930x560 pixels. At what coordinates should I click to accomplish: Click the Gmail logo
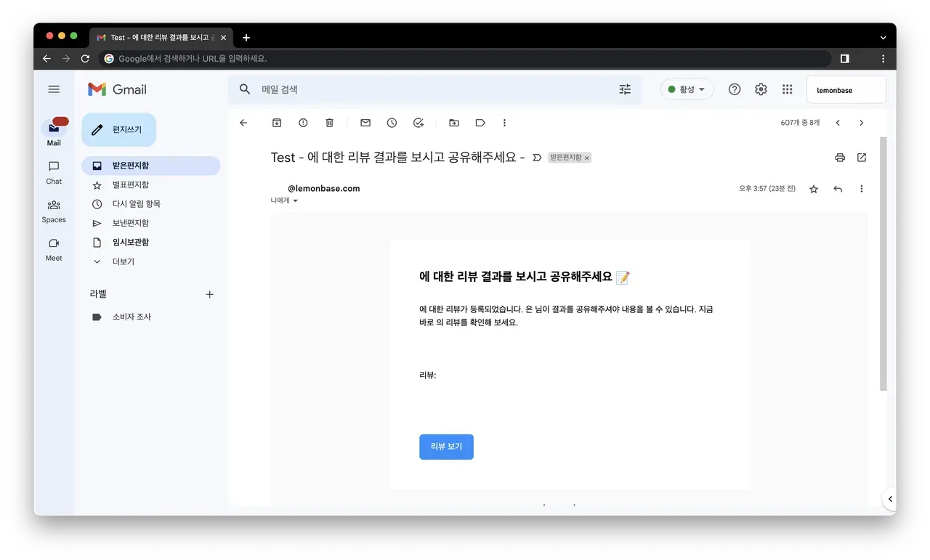(x=117, y=89)
